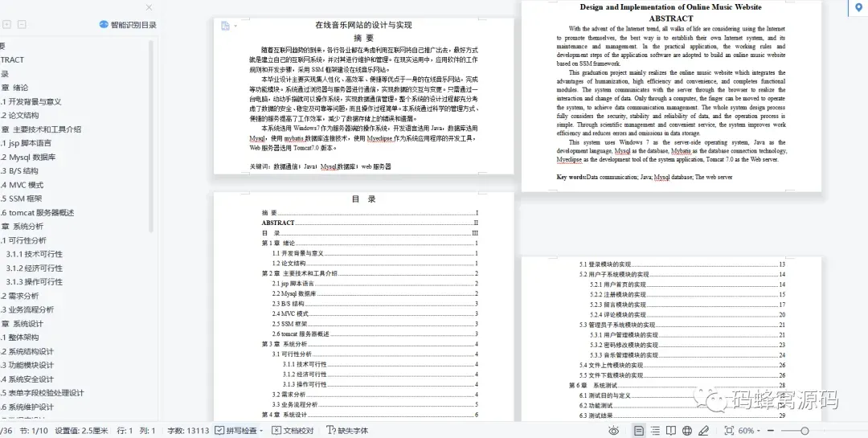This screenshot has width=868, height=438.
Task: Click 缺失字体 missing fonts button
Action: pyautogui.click(x=348, y=430)
